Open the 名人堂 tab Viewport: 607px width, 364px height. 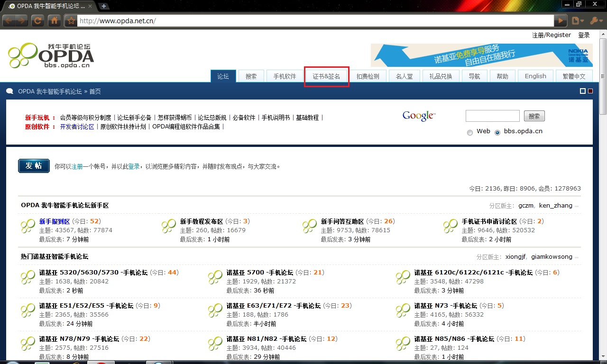pos(405,76)
